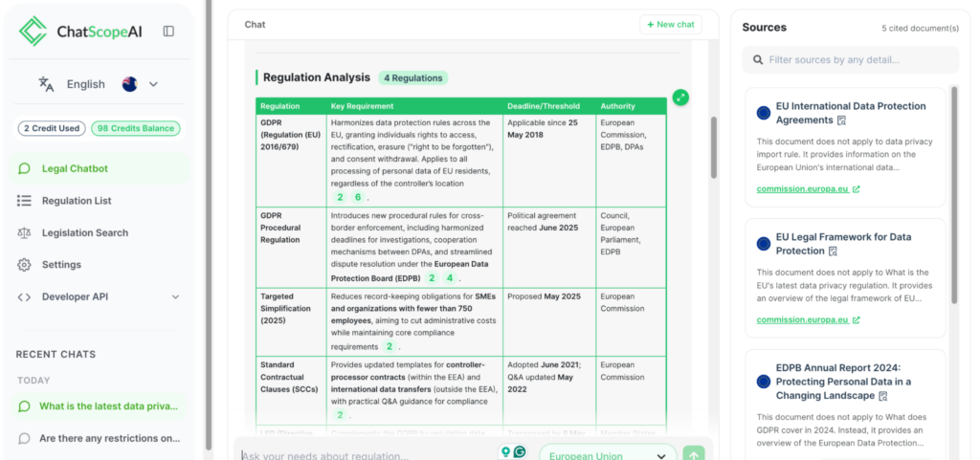Open Legal Chatbot from the sidebar

pos(99,168)
